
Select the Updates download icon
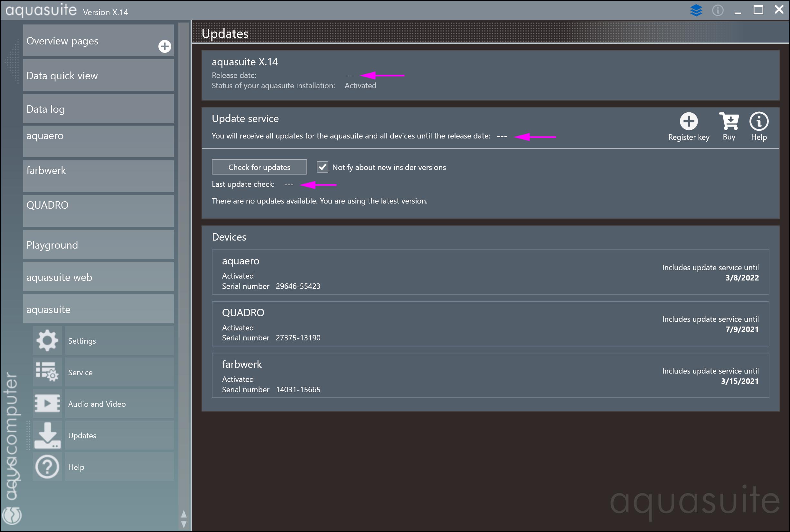coord(47,435)
